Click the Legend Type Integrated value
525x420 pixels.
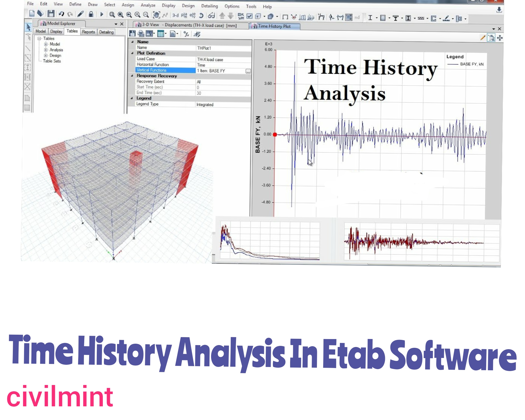coord(223,104)
